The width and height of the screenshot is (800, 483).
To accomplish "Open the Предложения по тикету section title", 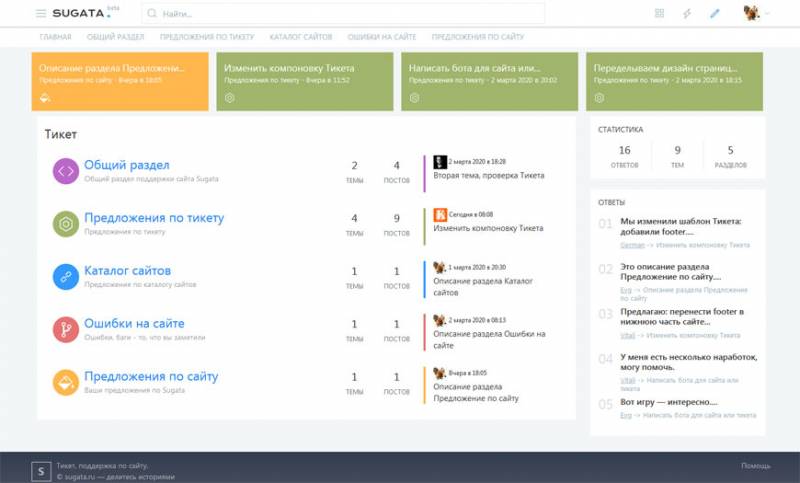I will coord(154,218).
